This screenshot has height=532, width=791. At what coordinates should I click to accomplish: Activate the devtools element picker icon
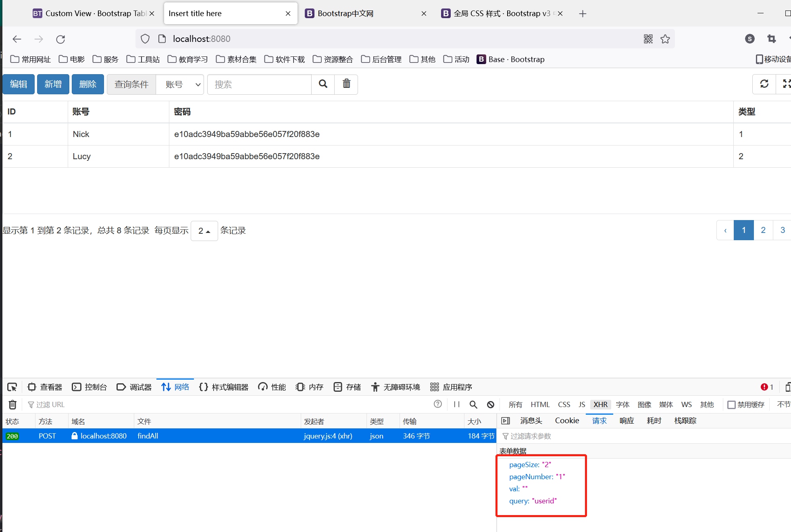coord(12,387)
